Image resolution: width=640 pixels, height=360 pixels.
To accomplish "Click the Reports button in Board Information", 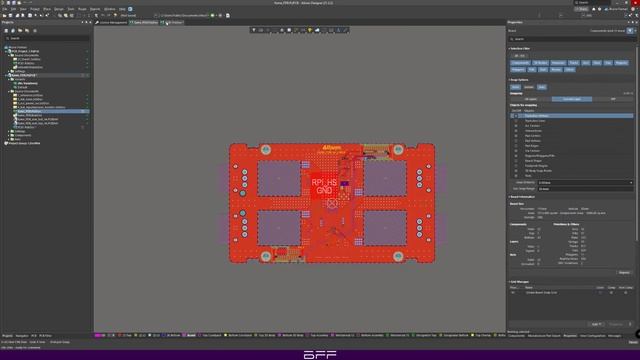I will click(x=624, y=272).
